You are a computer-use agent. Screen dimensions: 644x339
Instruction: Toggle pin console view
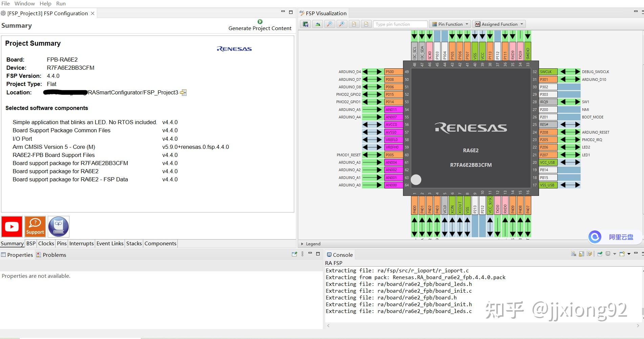(600, 254)
